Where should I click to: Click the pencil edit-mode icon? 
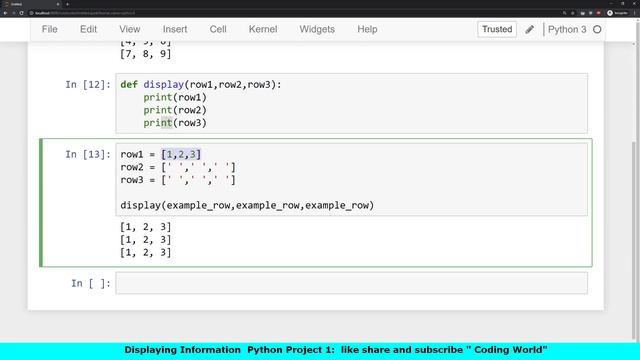click(x=529, y=29)
